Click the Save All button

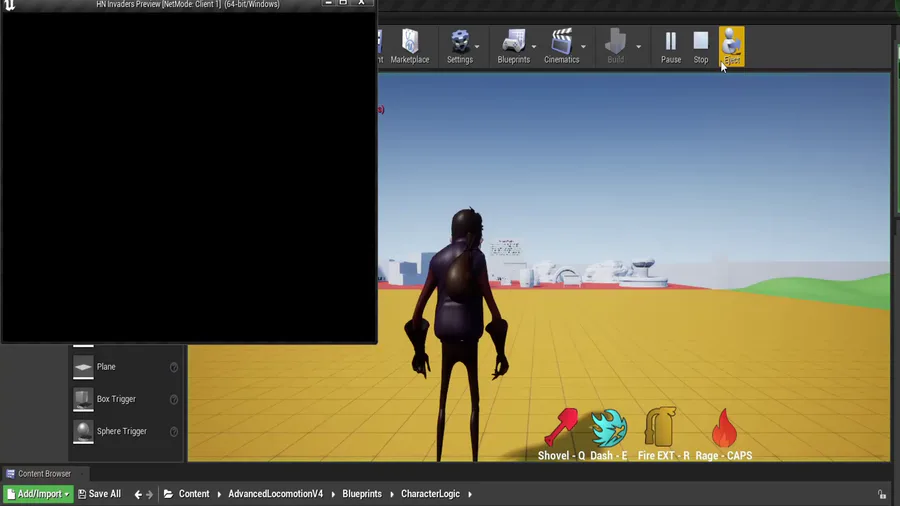[99, 494]
